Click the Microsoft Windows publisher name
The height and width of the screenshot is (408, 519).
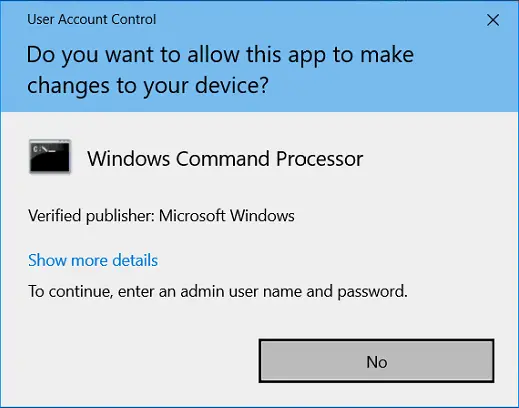click(227, 215)
